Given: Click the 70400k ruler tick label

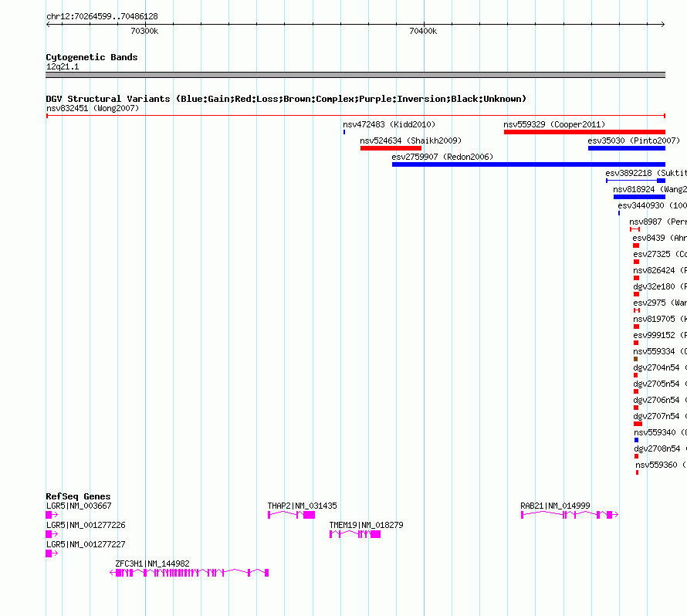Looking at the screenshot, I should [x=423, y=31].
